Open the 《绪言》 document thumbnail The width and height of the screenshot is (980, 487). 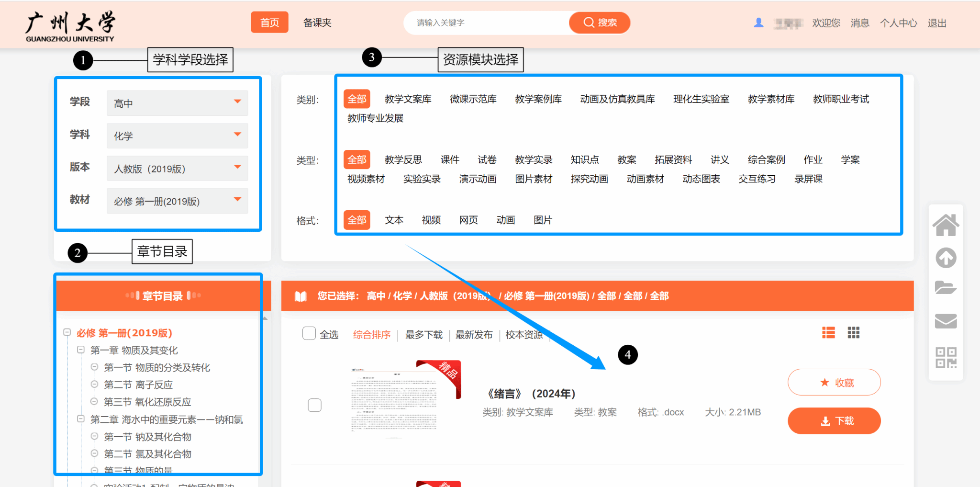tap(404, 400)
